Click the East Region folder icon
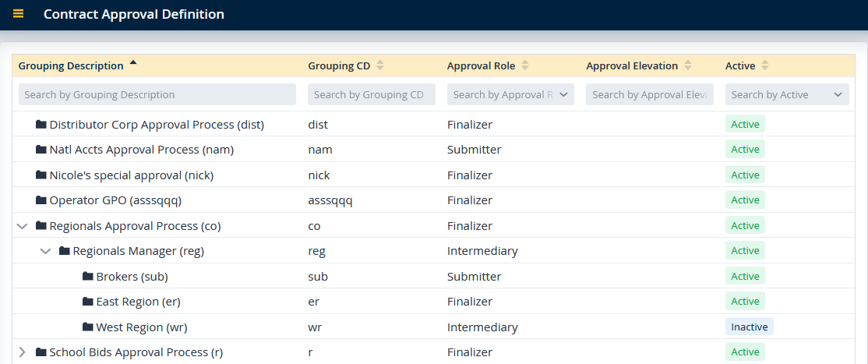 click(88, 302)
